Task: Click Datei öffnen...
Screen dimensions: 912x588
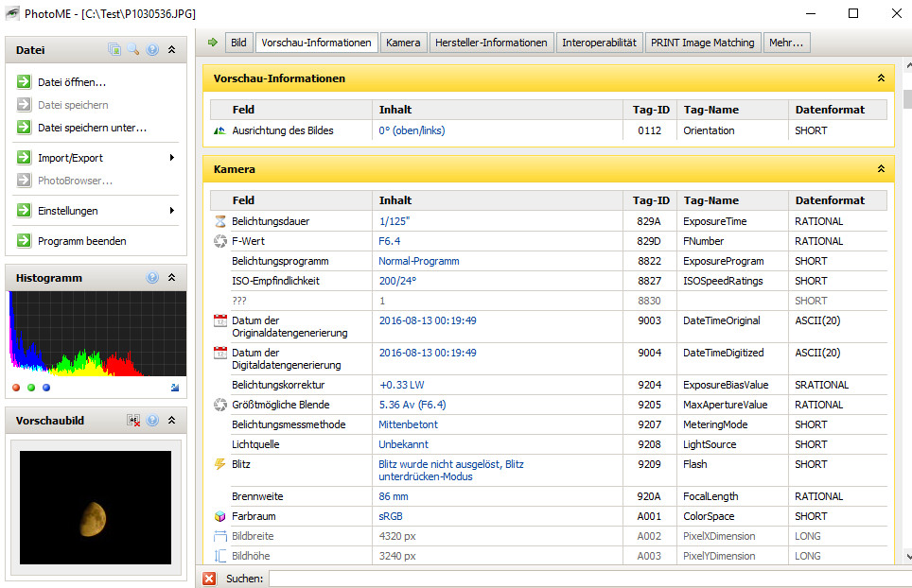Action: [x=72, y=82]
